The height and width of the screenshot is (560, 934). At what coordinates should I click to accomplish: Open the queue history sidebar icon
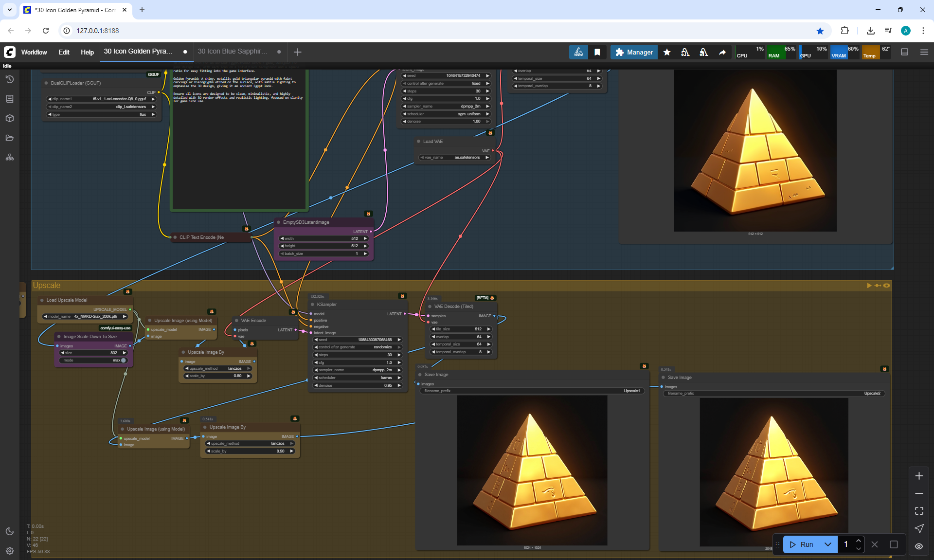[x=9, y=79]
